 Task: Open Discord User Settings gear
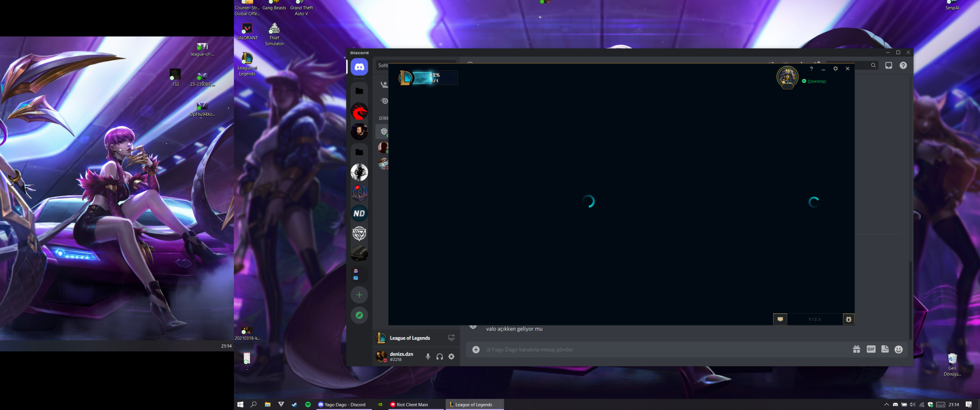click(x=451, y=356)
